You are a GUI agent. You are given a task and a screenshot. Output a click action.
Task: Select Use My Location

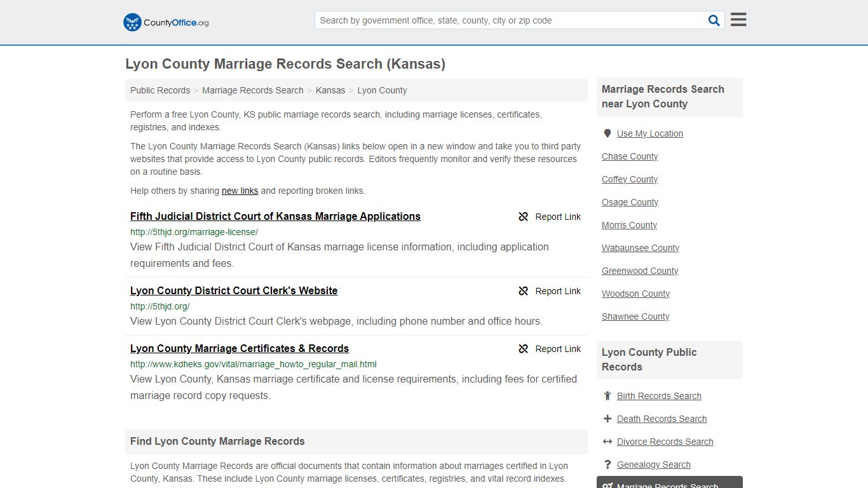[x=650, y=133]
